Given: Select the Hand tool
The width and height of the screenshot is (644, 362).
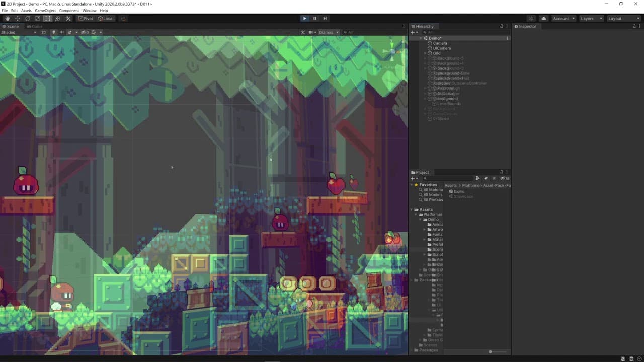Looking at the screenshot, I should pyautogui.click(x=7, y=18).
